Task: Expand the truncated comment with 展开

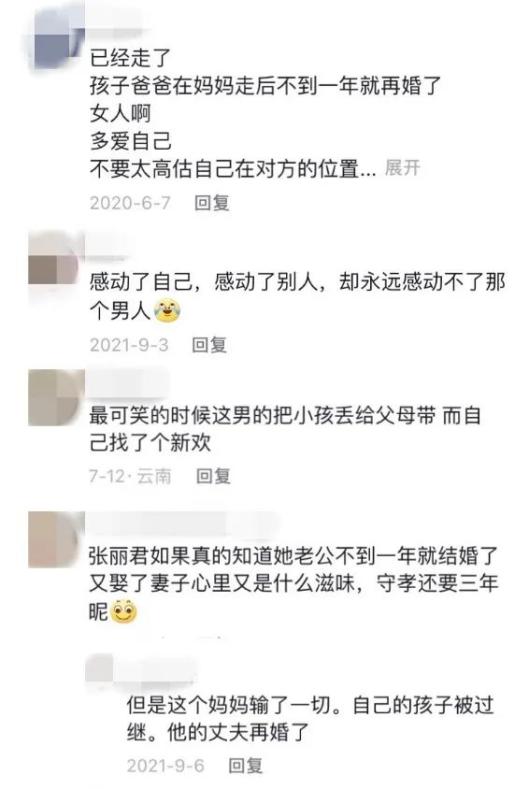Action: coord(402,168)
